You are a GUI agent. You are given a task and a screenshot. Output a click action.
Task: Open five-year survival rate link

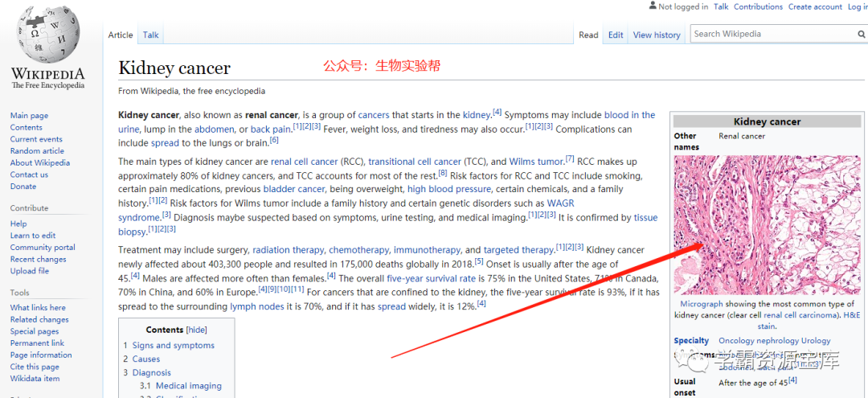pos(432,278)
